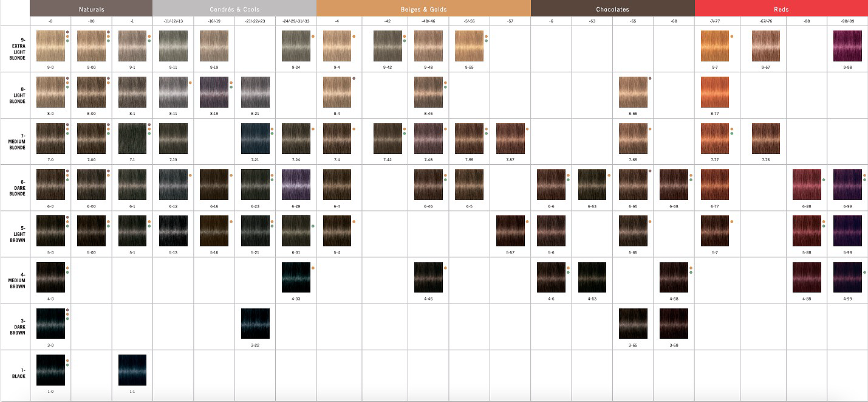The width and height of the screenshot is (868, 402).
Task: Pick the 3-22 dark brown swatch
Action: click(x=255, y=324)
